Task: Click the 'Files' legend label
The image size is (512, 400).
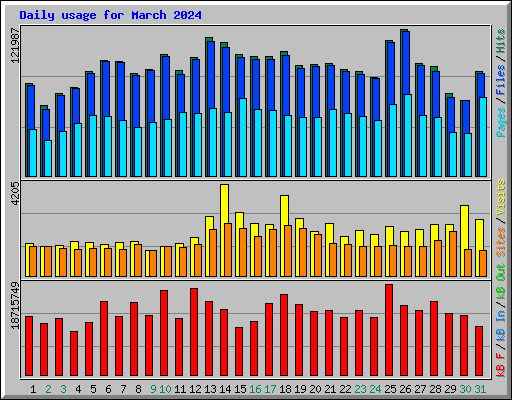Action: click(501, 80)
